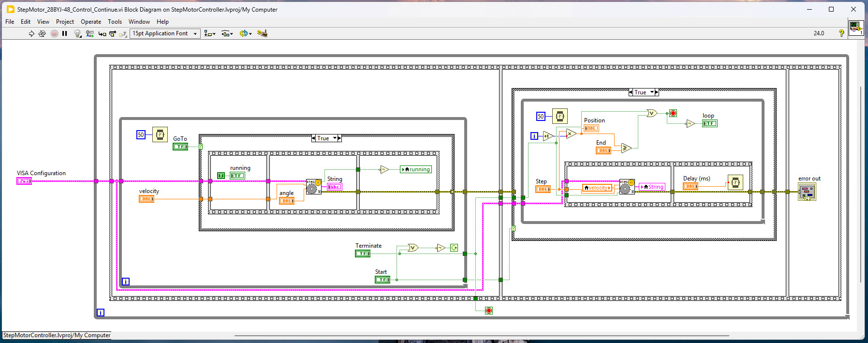
Task: Select the Simple Error Handler under error out
Action: tap(807, 192)
